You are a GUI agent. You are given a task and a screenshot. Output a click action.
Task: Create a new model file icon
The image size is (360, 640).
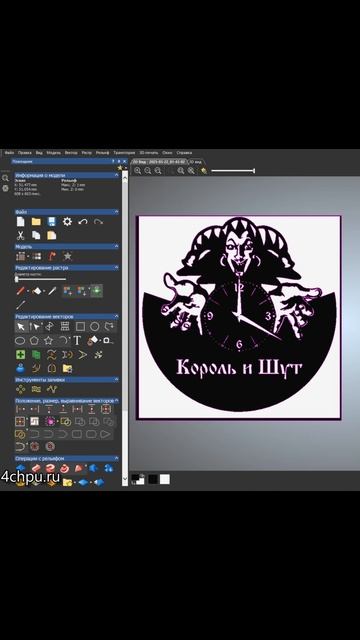coord(20,222)
